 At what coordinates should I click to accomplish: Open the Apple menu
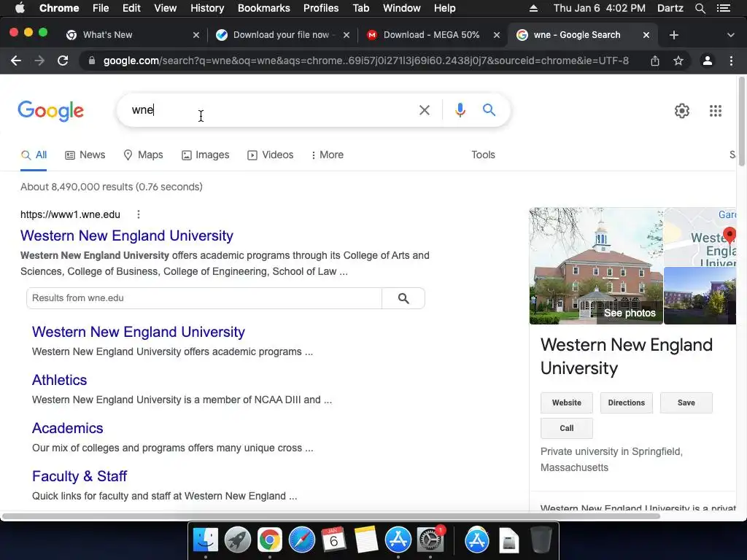click(x=20, y=8)
